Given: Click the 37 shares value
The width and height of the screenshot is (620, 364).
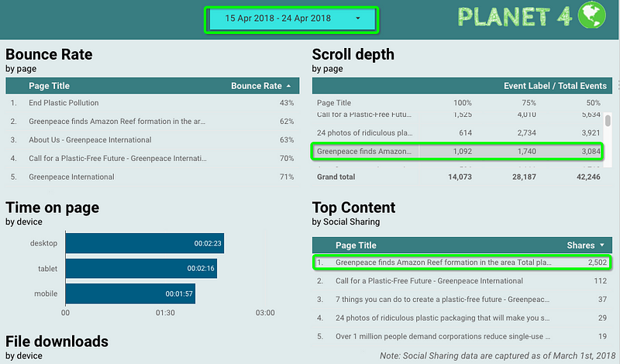Looking at the screenshot, I should [x=602, y=300].
